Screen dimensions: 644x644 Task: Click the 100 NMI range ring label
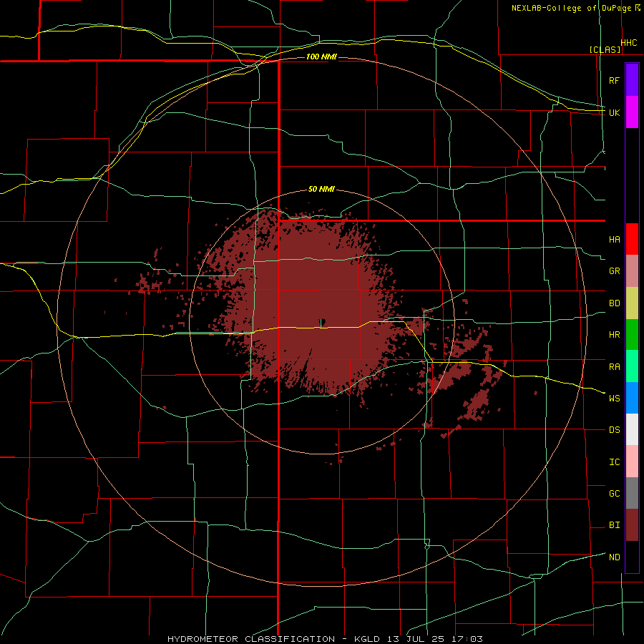(321, 57)
